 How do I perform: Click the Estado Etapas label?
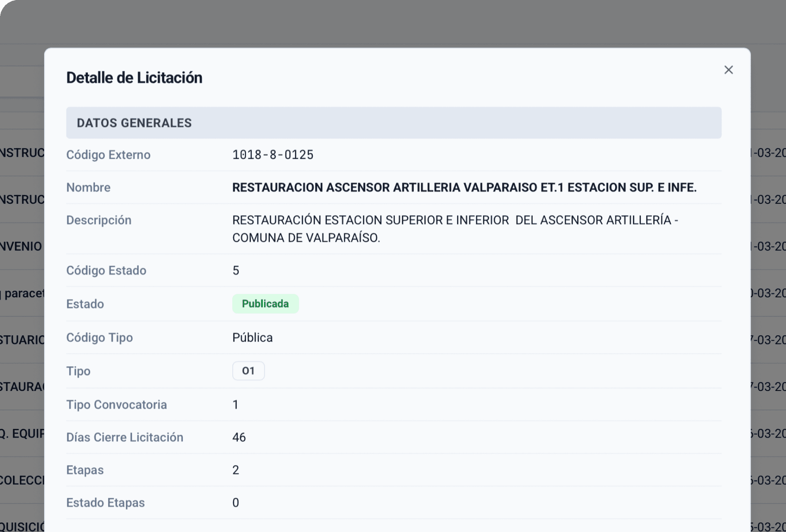coord(105,502)
